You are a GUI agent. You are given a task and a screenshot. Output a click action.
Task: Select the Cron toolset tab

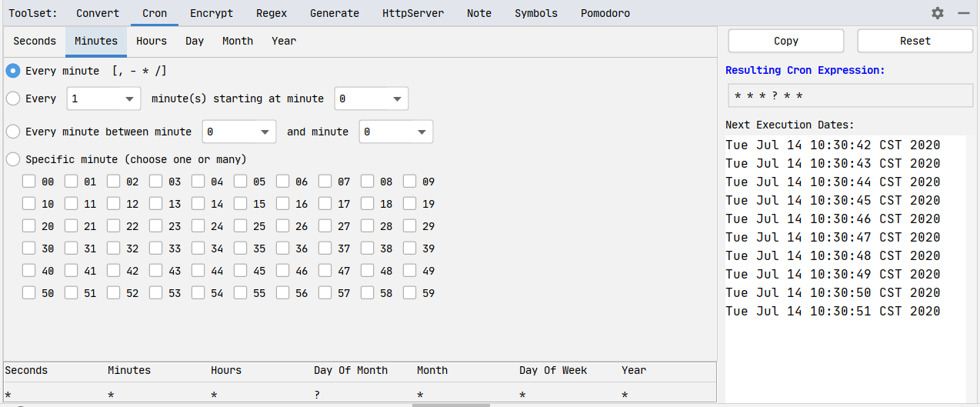point(155,13)
